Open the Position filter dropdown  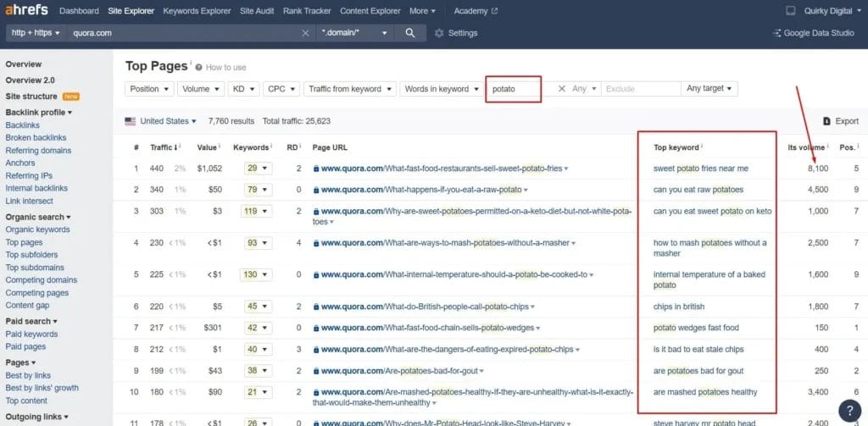coord(149,89)
